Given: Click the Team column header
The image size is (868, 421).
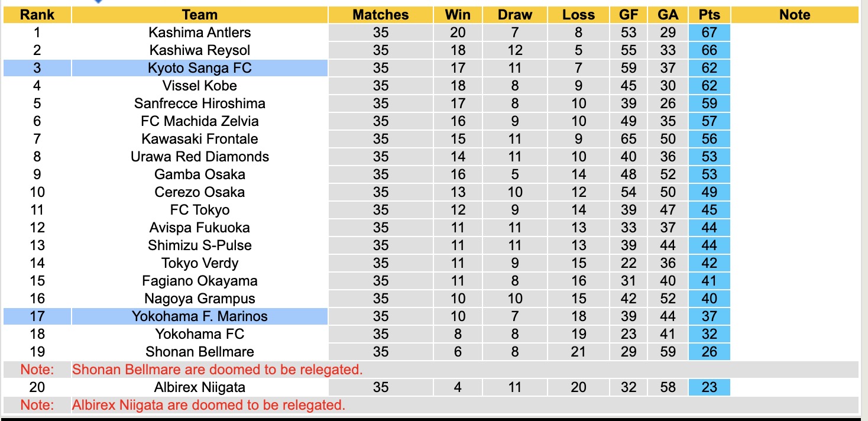Looking at the screenshot, I should (200, 15).
